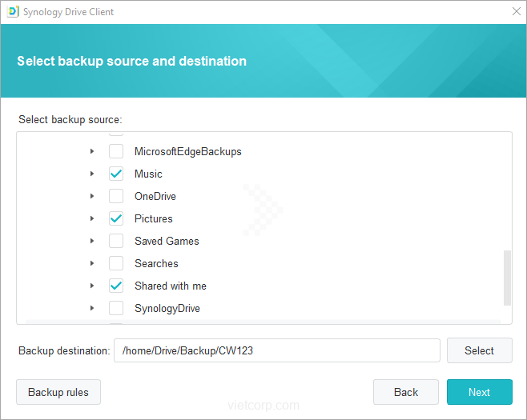527x420 pixels.
Task: Expand the Music folder arrow
Action: [x=92, y=174]
